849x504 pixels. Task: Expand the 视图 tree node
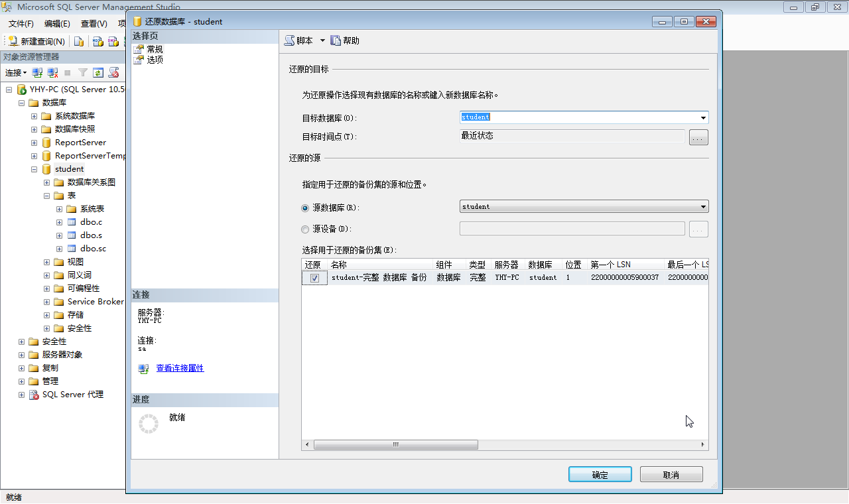point(47,262)
